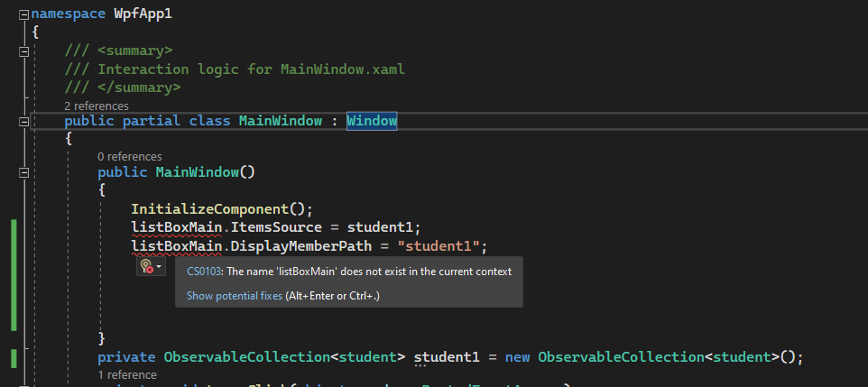This screenshot has height=387, width=868.
Task: Expand the quick actions dropdown arrow
Action: pos(160,267)
